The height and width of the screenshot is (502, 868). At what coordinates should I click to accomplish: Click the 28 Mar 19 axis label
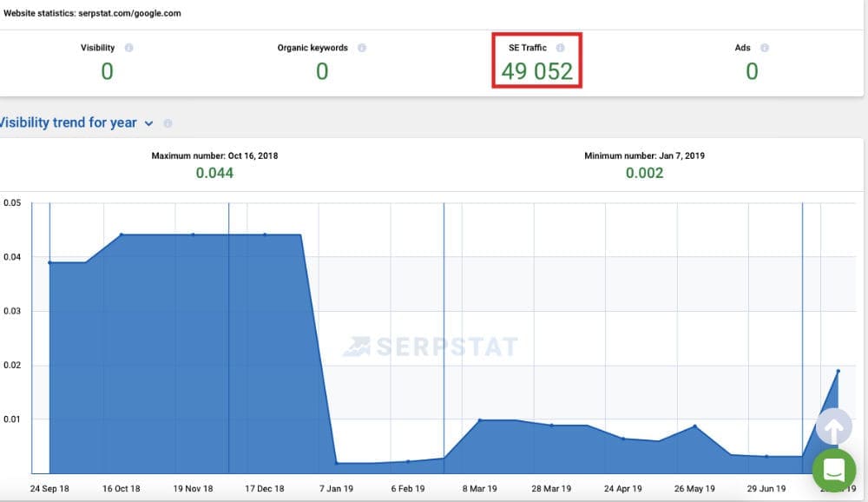coord(551,489)
